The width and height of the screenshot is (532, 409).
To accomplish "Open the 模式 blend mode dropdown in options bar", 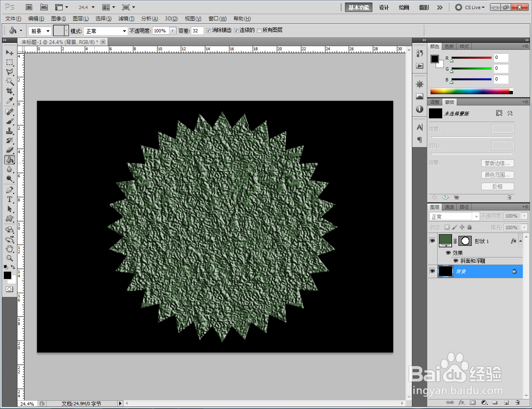I will [x=106, y=31].
